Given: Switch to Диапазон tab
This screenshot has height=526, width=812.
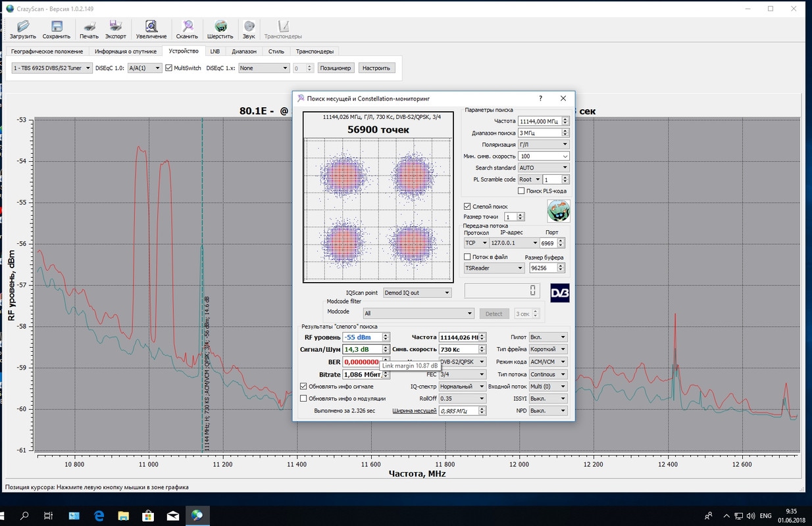Looking at the screenshot, I should (244, 51).
